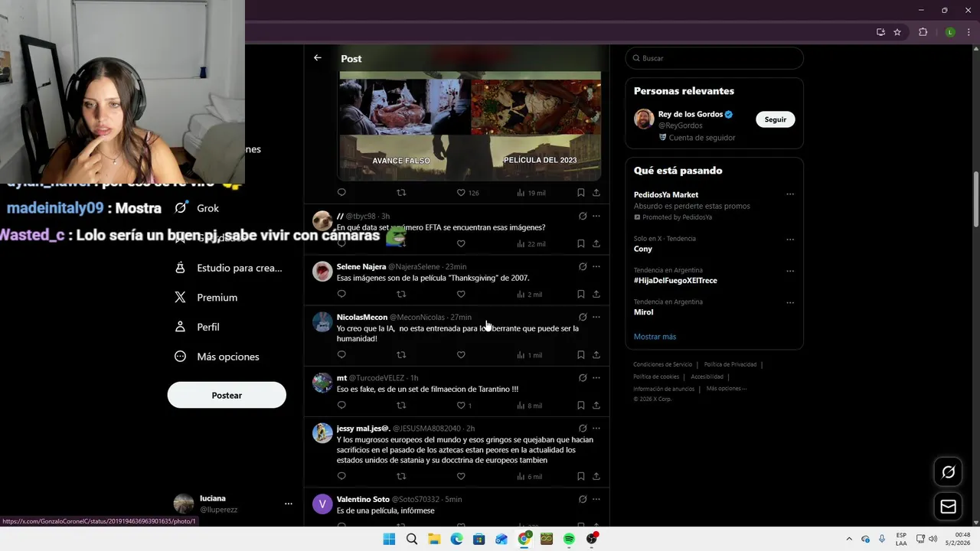The height and width of the screenshot is (551, 980).
Task: Open options for Mirol trend
Action: click(790, 302)
